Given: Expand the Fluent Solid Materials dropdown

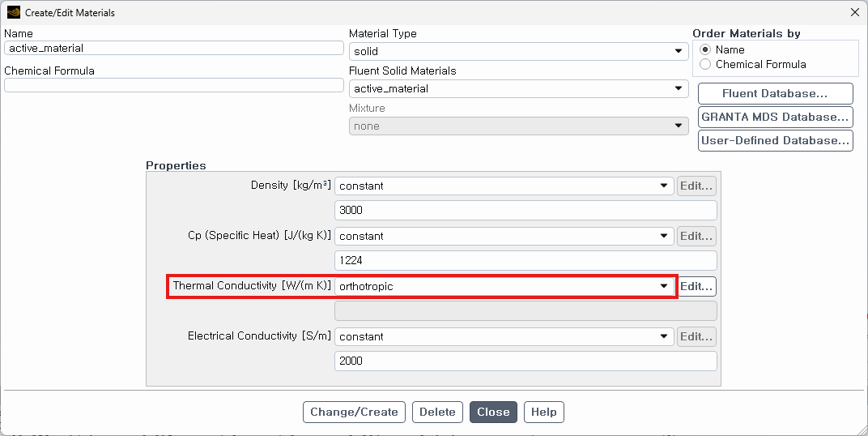Looking at the screenshot, I should [518, 88].
